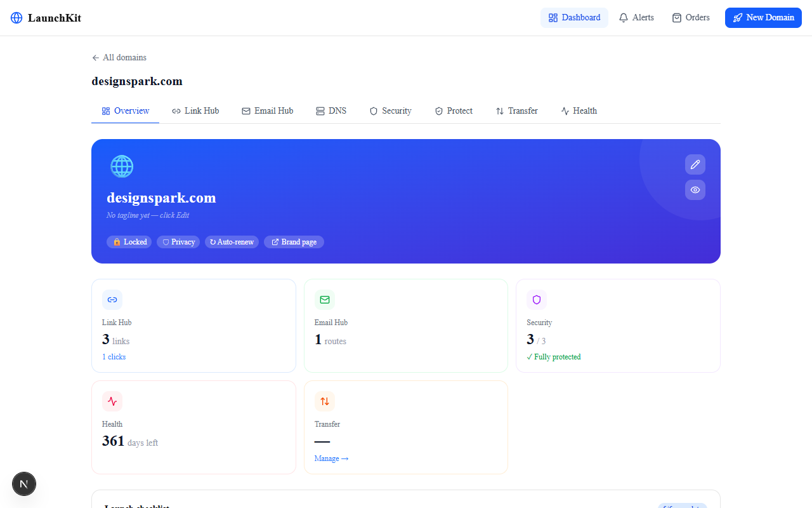Click the Security card shield icon

(x=537, y=300)
